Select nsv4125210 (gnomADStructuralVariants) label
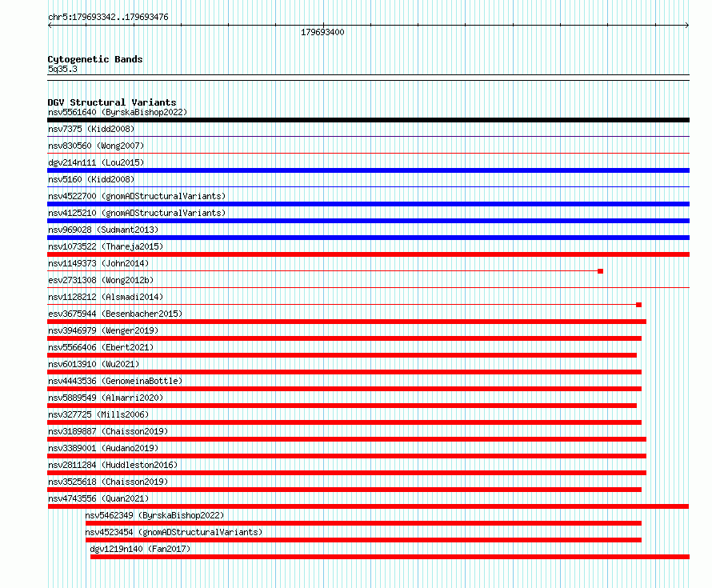 (x=137, y=213)
